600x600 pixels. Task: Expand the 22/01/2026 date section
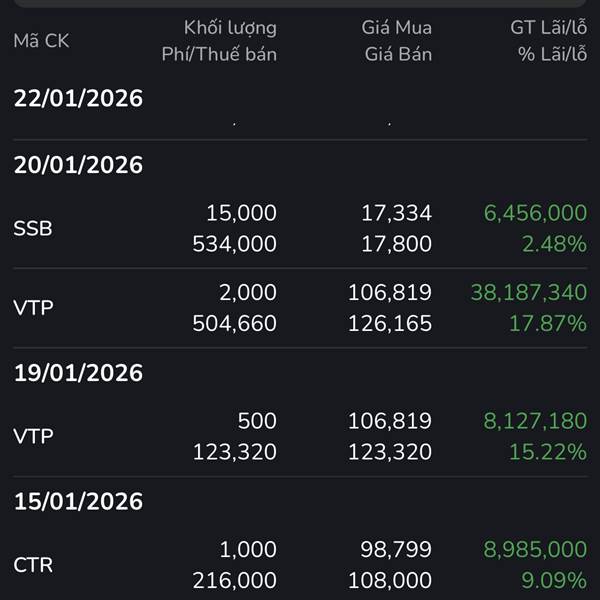(78, 99)
